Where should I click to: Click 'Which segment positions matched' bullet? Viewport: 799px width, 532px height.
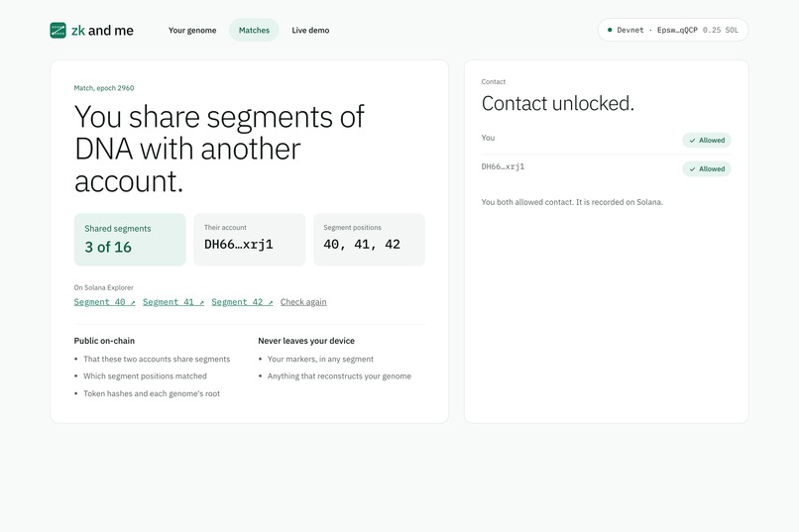[145, 376]
